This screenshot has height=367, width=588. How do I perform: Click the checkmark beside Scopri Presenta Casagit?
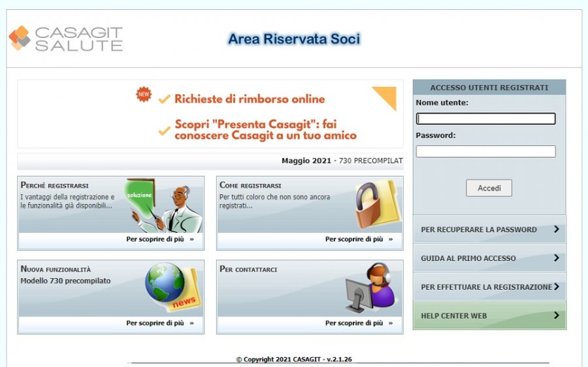point(164,131)
